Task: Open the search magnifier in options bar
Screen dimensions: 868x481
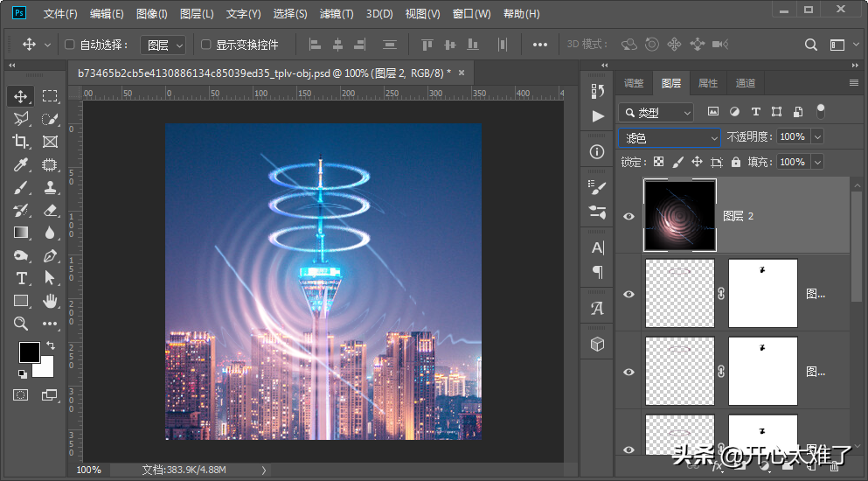Action: point(811,45)
